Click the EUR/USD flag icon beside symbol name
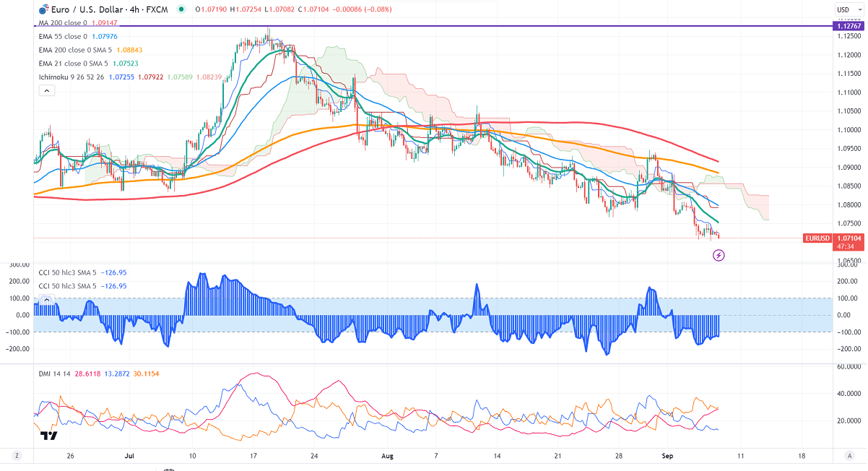Image resolution: width=868 pixels, height=471 pixels. click(44, 10)
